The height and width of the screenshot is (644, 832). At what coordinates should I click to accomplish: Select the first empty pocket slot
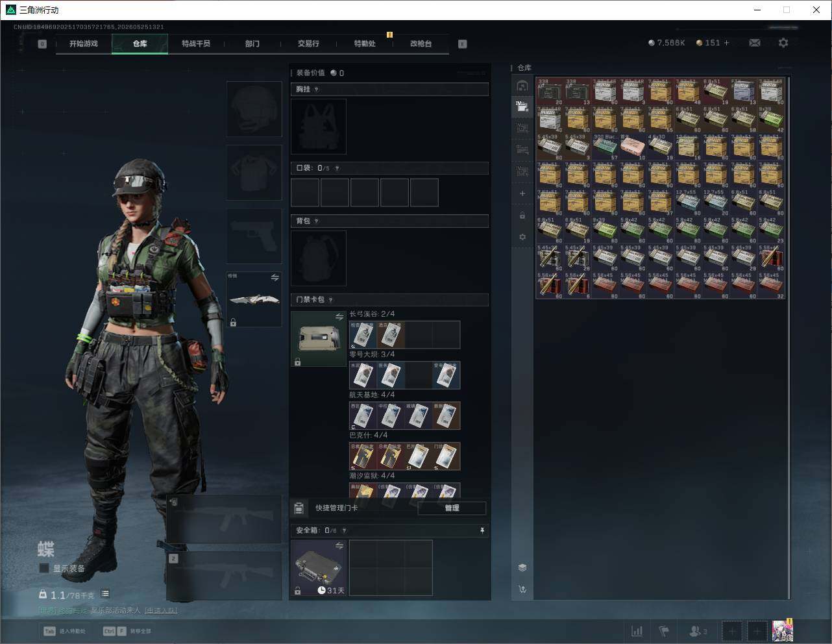[x=305, y=193]
